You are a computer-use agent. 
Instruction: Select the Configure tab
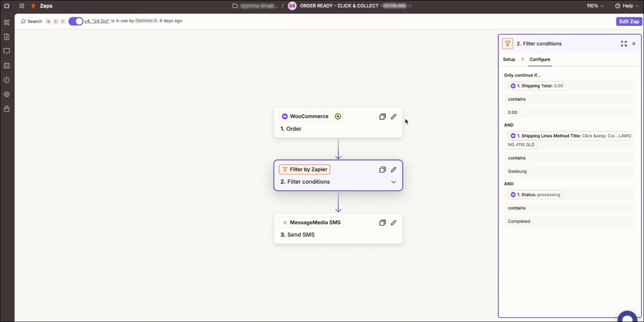click(540, 59)
